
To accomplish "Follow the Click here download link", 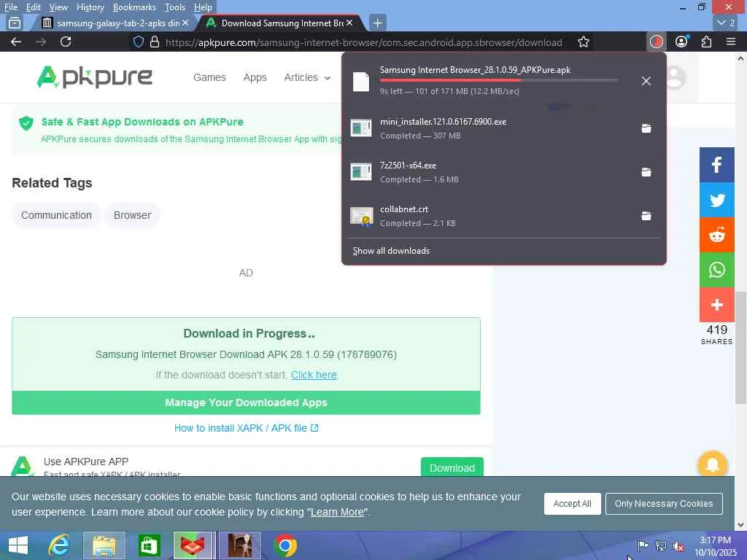I will [x=314, y=375].
